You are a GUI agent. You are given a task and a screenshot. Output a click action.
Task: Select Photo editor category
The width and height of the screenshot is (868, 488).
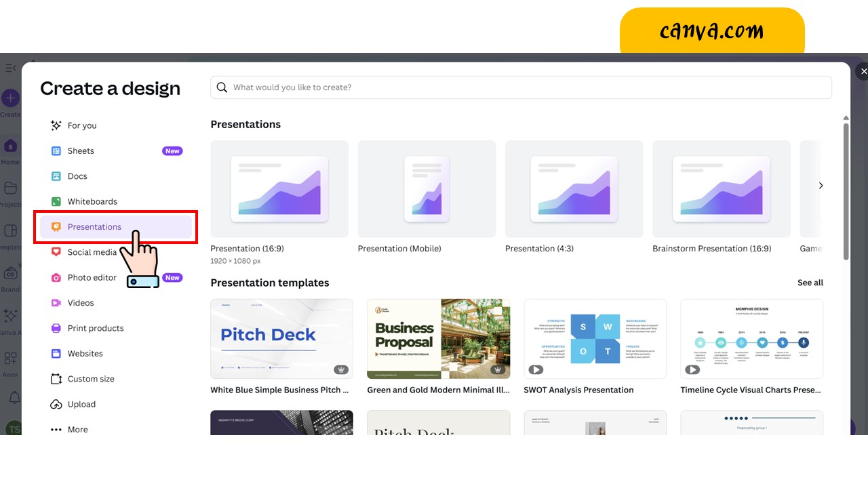116,278
